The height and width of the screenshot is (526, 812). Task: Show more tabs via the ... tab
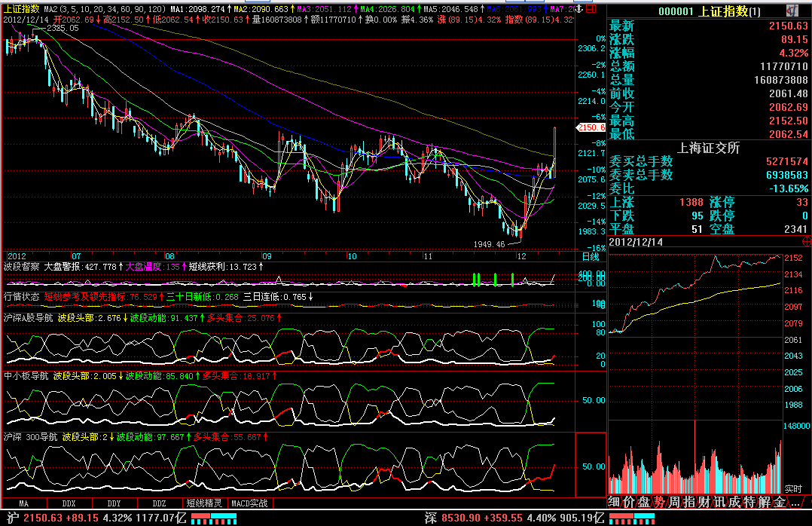(x=794, y=502)
